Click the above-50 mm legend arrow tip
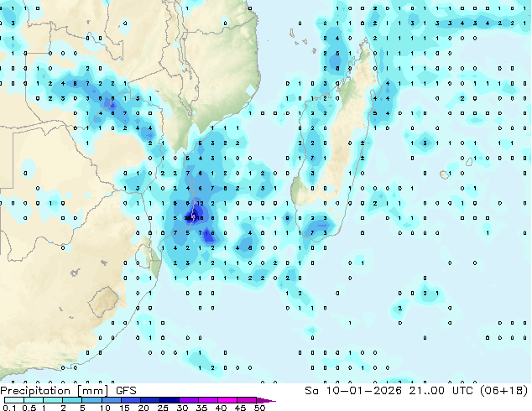The width and height of the screenshot is (532, 411). tap(266, 401)
